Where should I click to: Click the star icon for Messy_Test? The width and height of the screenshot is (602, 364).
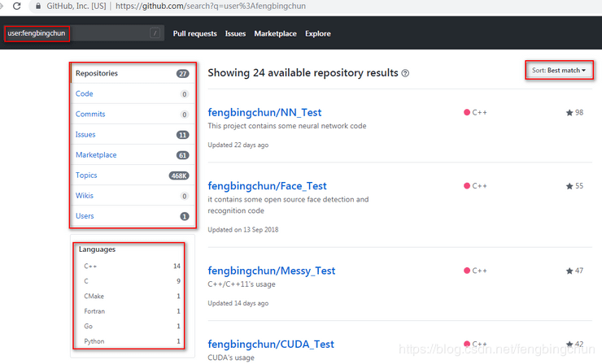click(569, 271)
